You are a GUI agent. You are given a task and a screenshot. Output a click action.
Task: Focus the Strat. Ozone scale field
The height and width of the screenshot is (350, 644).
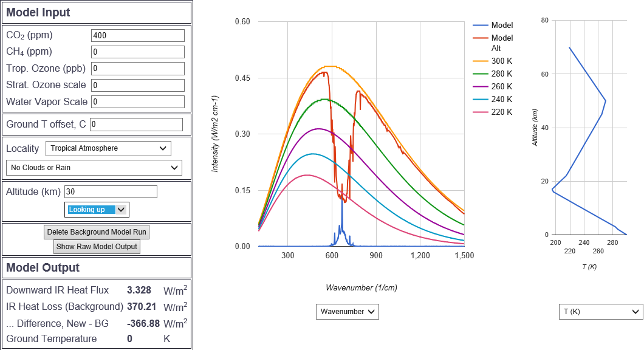(137, 85)
